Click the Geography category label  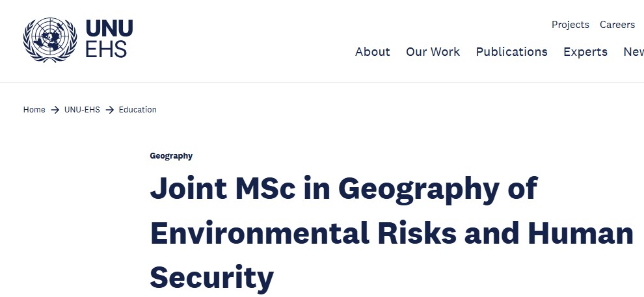click(x=171, y=156)
